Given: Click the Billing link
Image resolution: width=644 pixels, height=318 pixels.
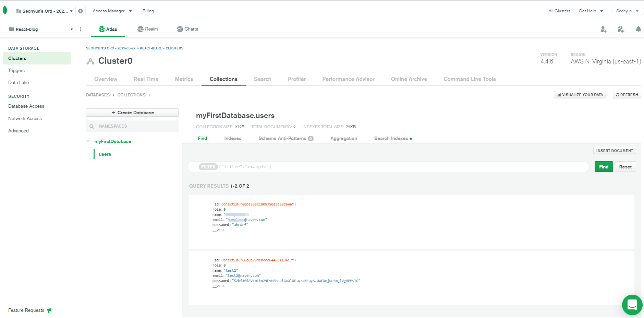Looking at the screenshot, I should coord(148,11).
